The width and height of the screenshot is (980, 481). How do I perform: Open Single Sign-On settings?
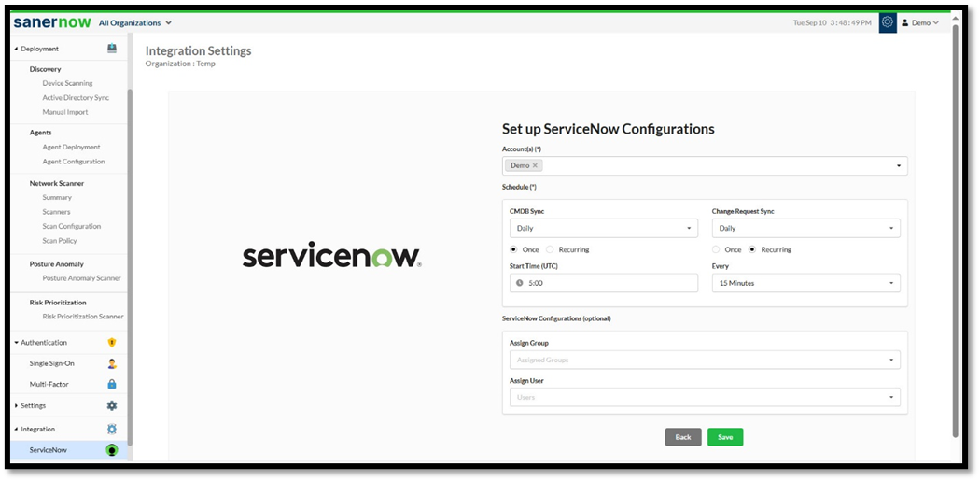[x=52, y=363]
